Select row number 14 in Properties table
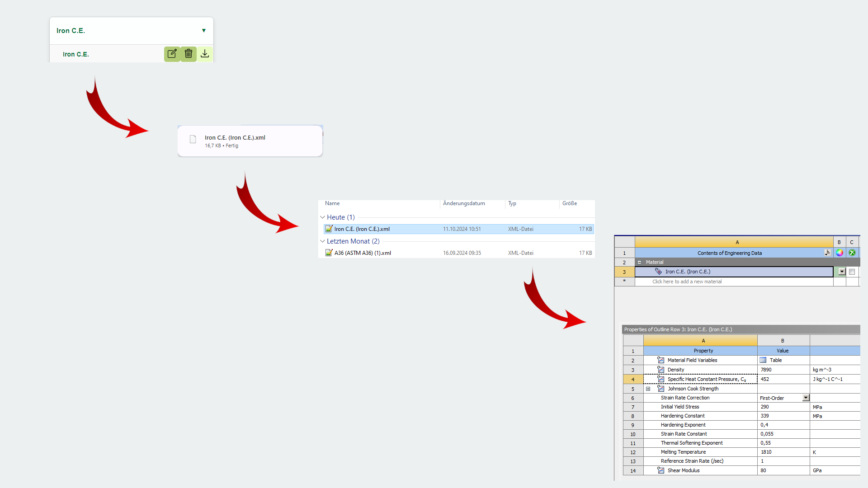The height and width of the screenshot is (488, 868). [x=633, y=471]
